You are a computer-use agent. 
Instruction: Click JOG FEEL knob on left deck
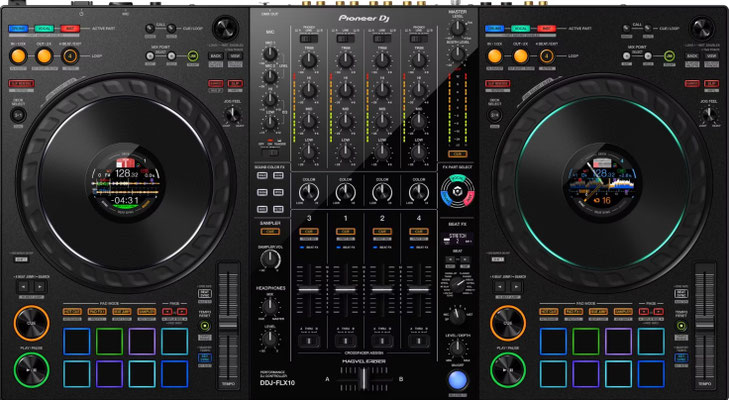pos(232,114)
